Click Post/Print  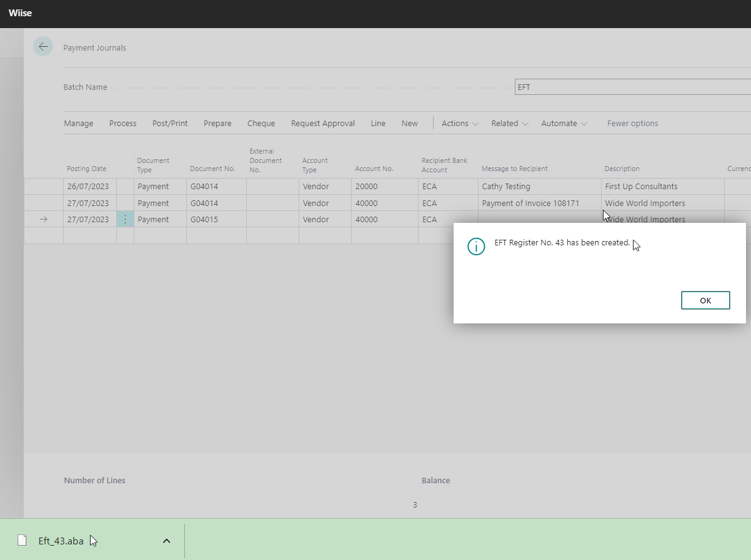click(169, 123)
